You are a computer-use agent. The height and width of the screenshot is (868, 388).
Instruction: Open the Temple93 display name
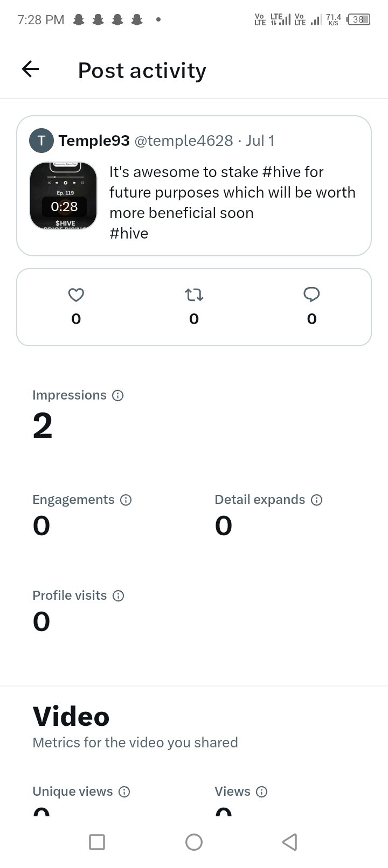tap(94, 141)
